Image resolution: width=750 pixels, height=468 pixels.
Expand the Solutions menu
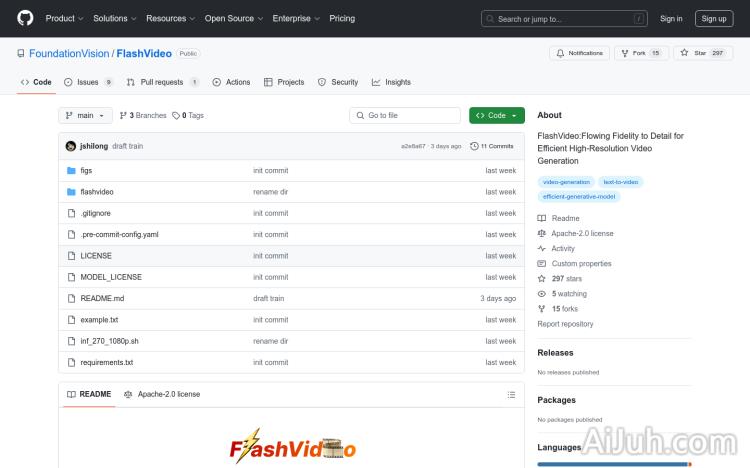[115, 18]
